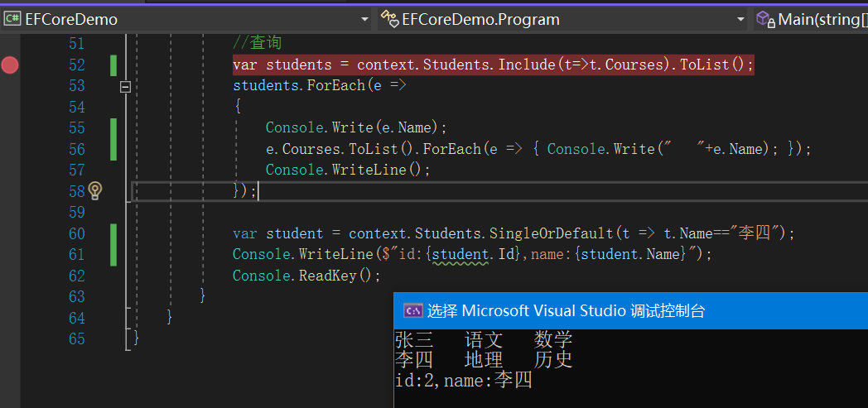Viewport: 868px width, 408px height.
Task: Expand the EFCoreDemo.Program type dropdown
Action: coord(740,19)
